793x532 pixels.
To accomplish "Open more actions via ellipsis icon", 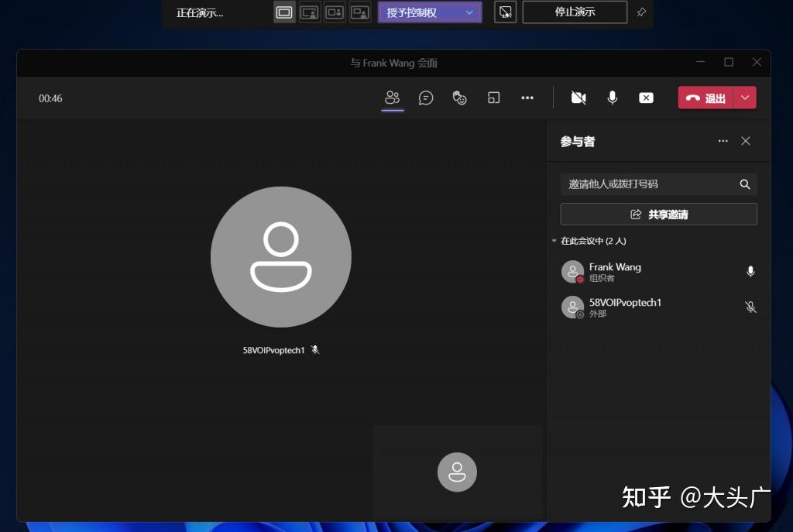I will coord(527,98).
